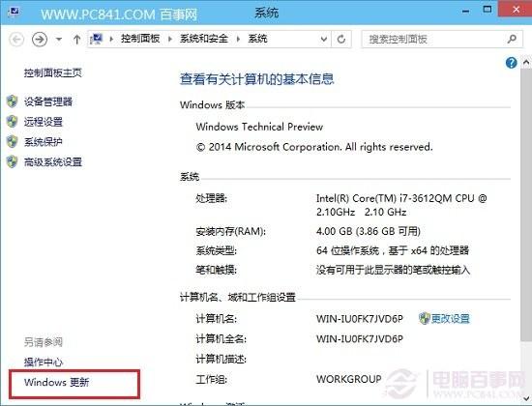Click shield icon next to 设备管理器
The height and width of the screenshot is (406, 532).
tap(13, 101)
